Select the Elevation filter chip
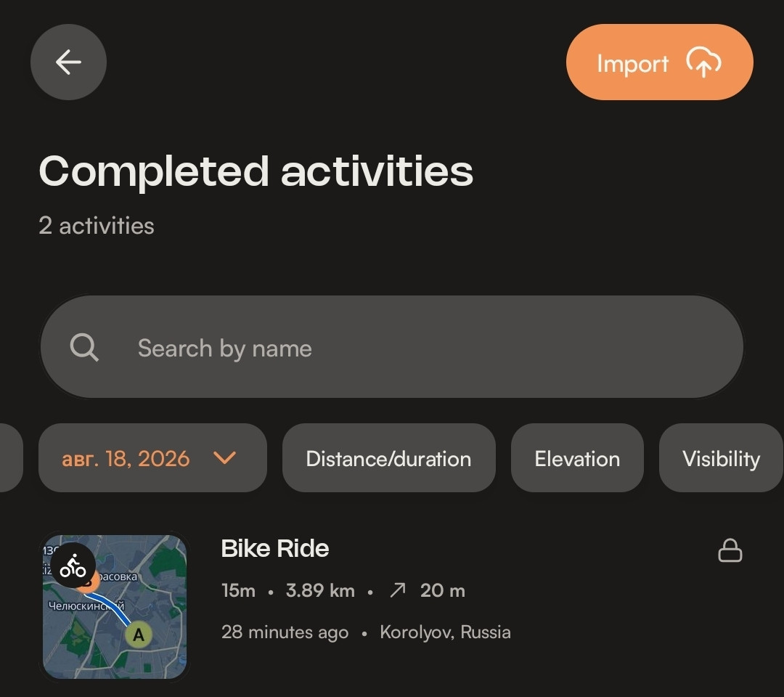This screenshot has width=784, height=697. (577, 458)
